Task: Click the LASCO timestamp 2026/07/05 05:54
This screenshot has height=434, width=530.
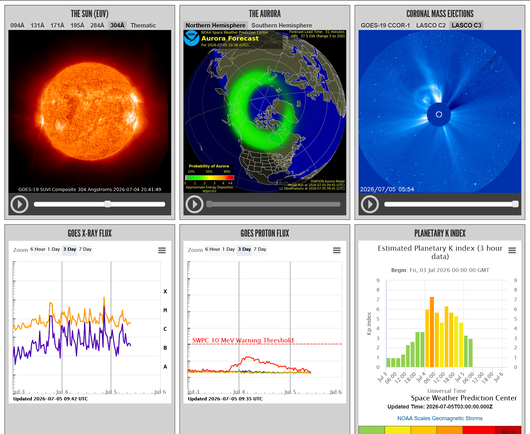Action: tap(387, 189)
